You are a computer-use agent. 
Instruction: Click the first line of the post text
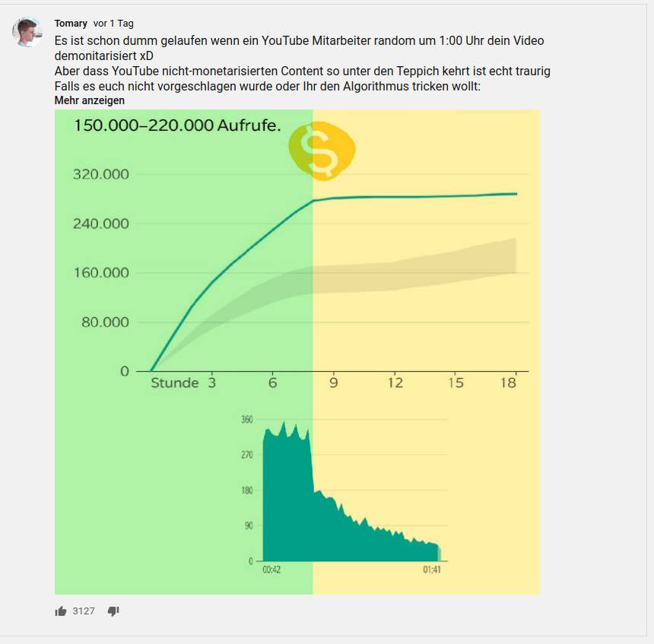[299, 41]
